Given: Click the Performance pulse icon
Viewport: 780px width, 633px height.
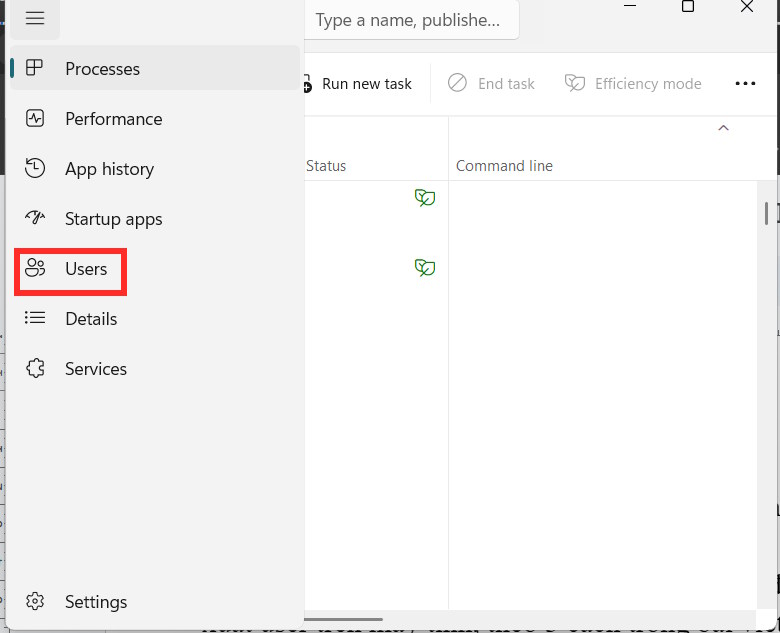Looking at the screenshot, I should (x=35, y=118).
